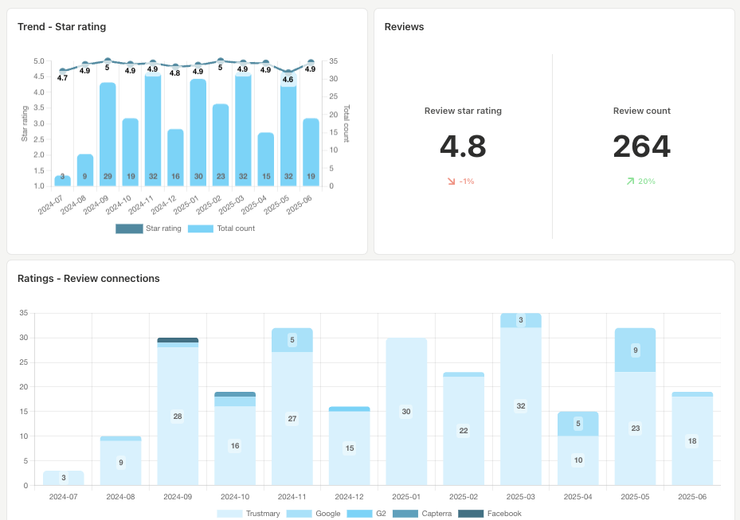Image resolution: width=740 pixels, height=520 pixels.
Task: Click the 2024-08 trend bar labeled 9
Action: 85,170
